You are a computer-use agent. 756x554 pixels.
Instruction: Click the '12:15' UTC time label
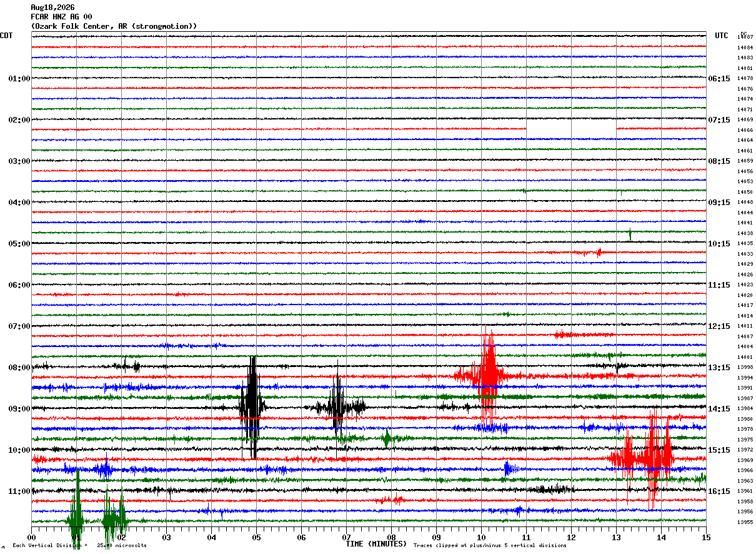pyautogui.click(x=719, y=326)
